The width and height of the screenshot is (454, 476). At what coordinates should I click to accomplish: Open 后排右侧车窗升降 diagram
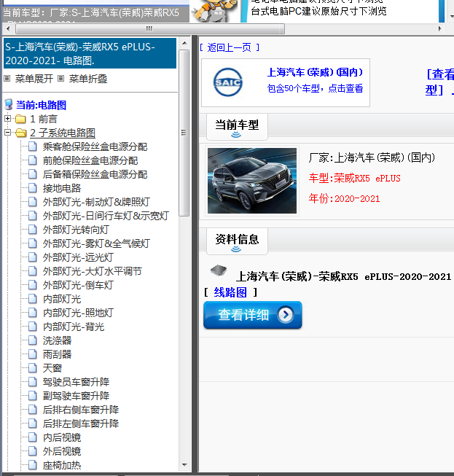click(x=81, y=410)
